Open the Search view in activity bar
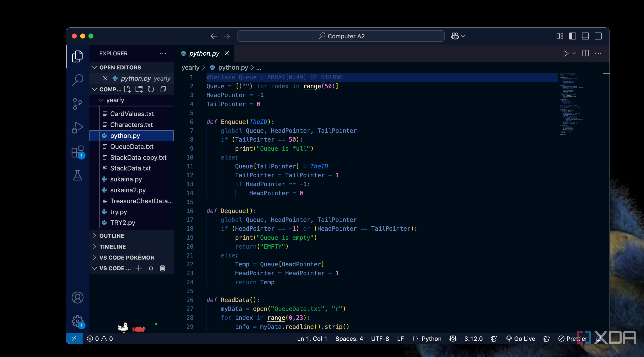The image size is (644, 357). point(78,80)
